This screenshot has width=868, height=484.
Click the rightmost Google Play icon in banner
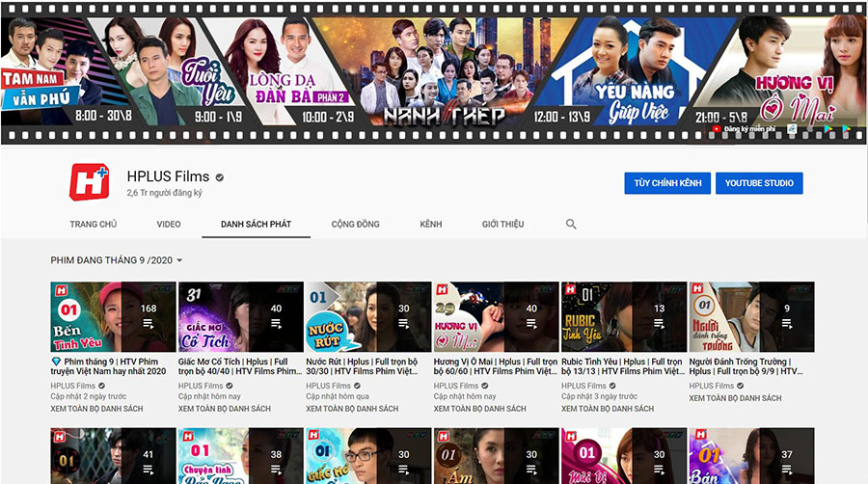pos(845,128)
